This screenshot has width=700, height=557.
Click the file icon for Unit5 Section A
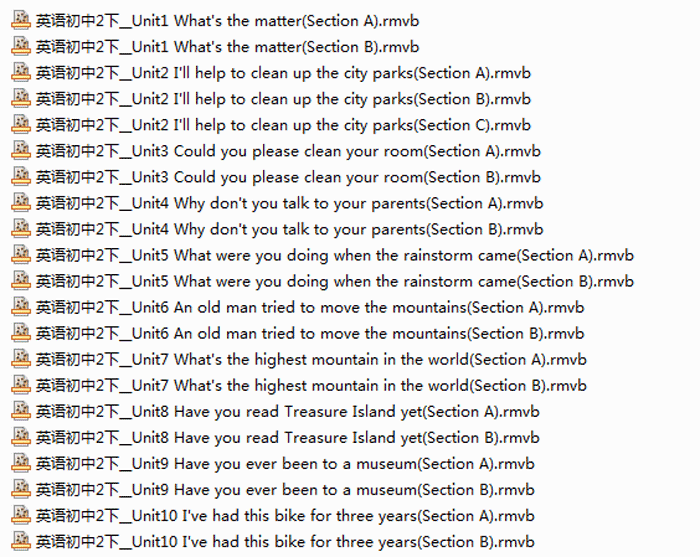pyautogui.click(x=21, y=255)
